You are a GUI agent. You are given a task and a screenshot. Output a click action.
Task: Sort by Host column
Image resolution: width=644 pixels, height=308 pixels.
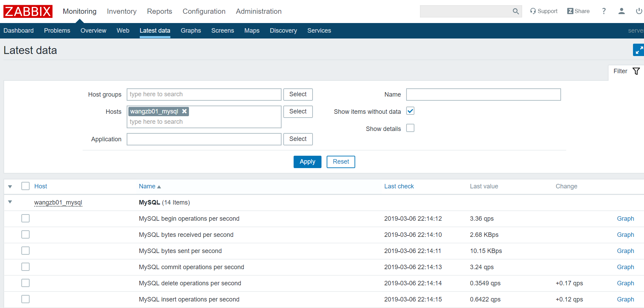click(x=41, y=186)
